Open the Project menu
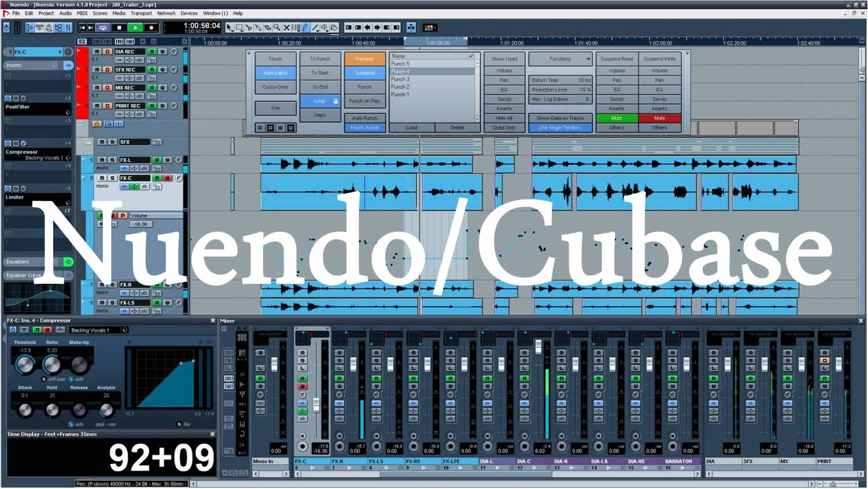The height and width of the screenshot is (489, 868). click(46, 13)
